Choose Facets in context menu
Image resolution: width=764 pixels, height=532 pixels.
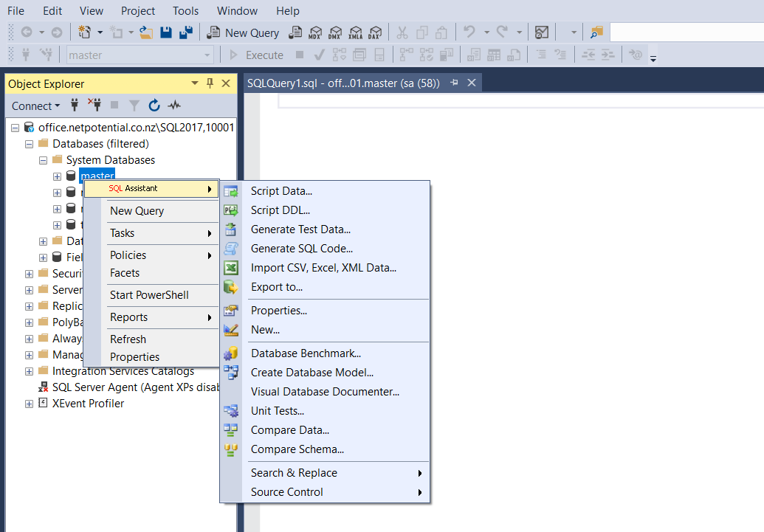151,273
